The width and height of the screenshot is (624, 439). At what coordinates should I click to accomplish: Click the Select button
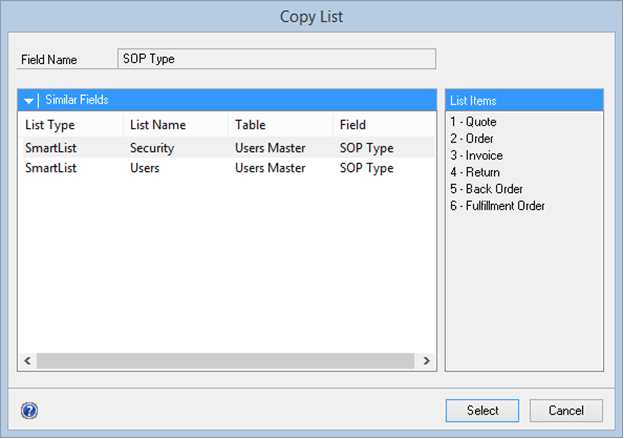pos(482,410)
